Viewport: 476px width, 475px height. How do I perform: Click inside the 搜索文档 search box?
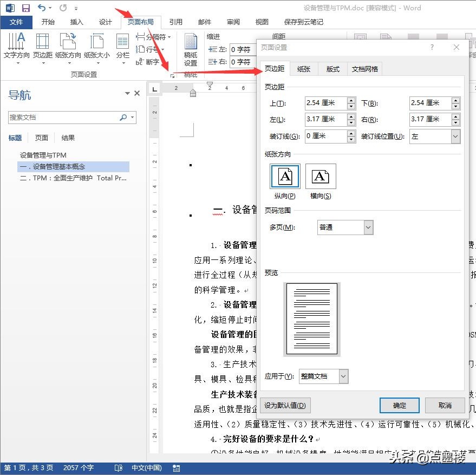(65, 118)
